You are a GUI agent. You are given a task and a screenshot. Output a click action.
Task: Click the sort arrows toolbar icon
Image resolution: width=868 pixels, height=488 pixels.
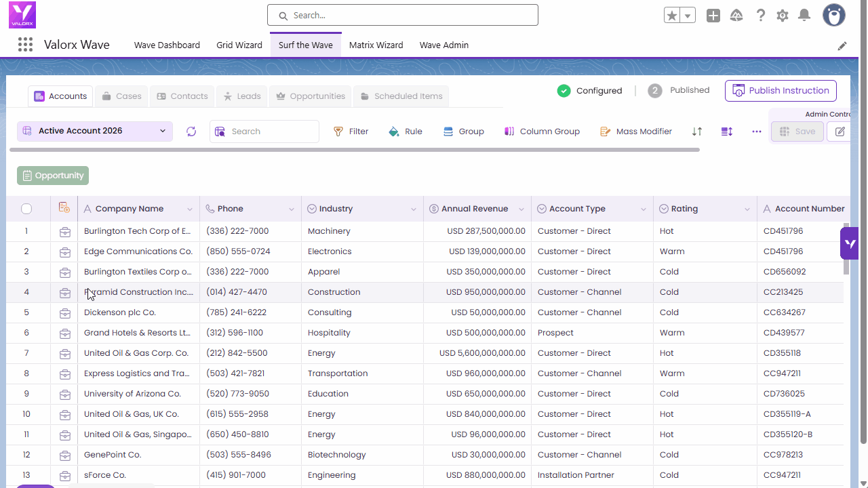(697, 131)
